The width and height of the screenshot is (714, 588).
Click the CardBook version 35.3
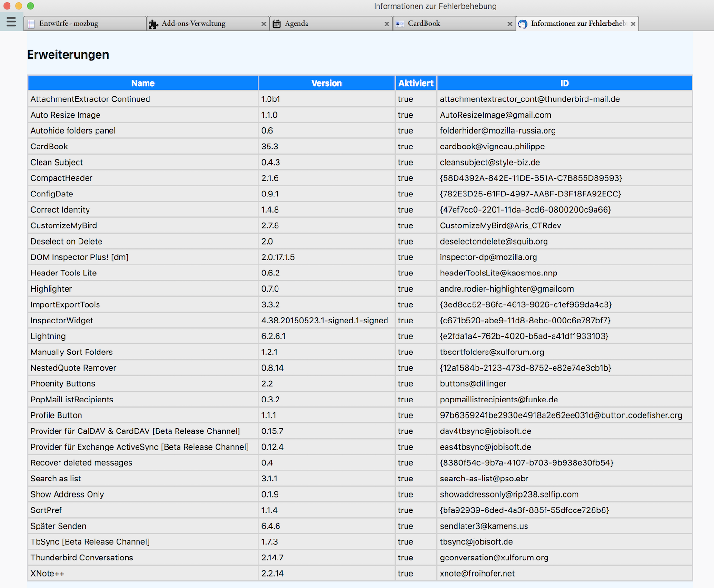coord(327,147)
